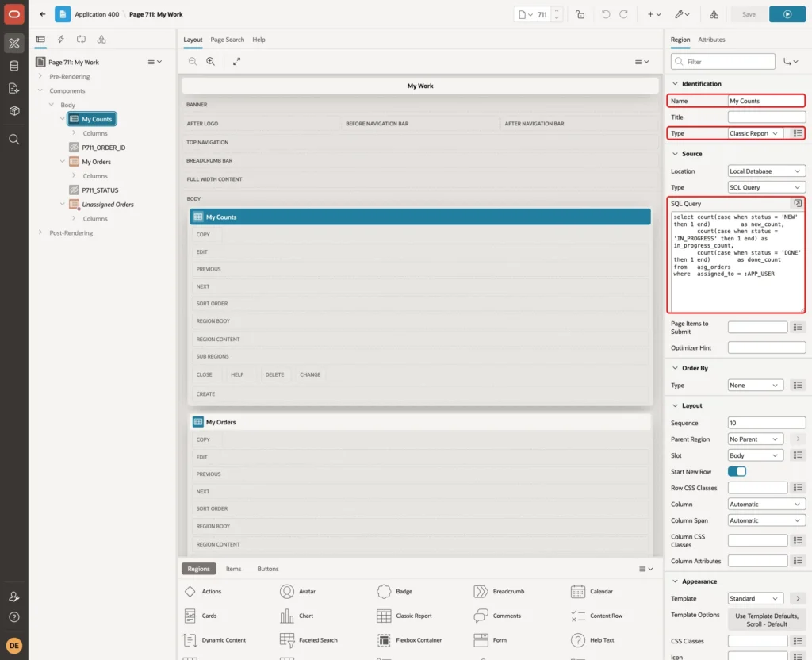This screenshot has width=812, height=660.
Task: Go back with the left arrow
Action: point(43,14)
